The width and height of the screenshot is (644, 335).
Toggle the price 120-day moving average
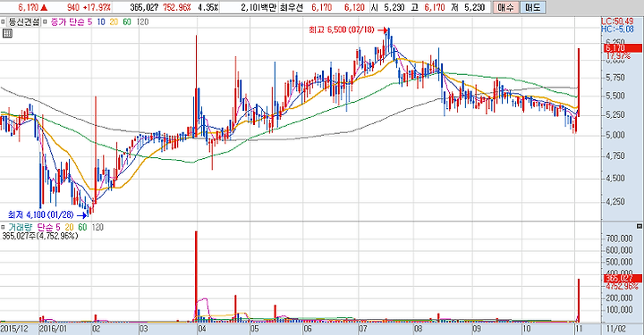(142, 21)
